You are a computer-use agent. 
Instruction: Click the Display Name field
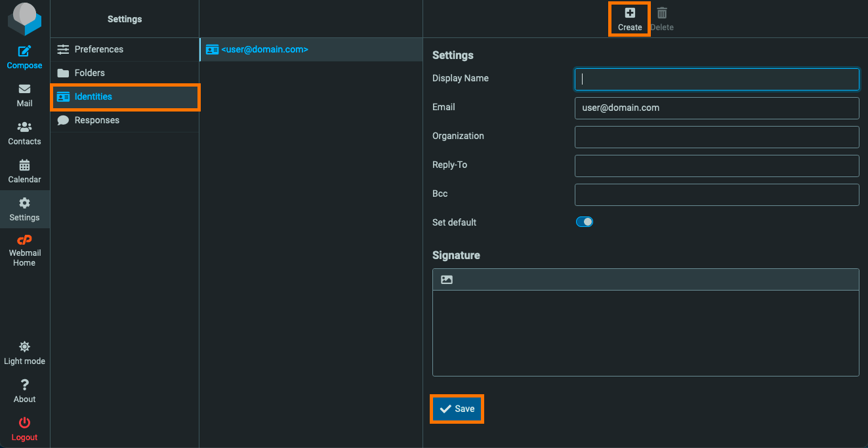(716, 79)
